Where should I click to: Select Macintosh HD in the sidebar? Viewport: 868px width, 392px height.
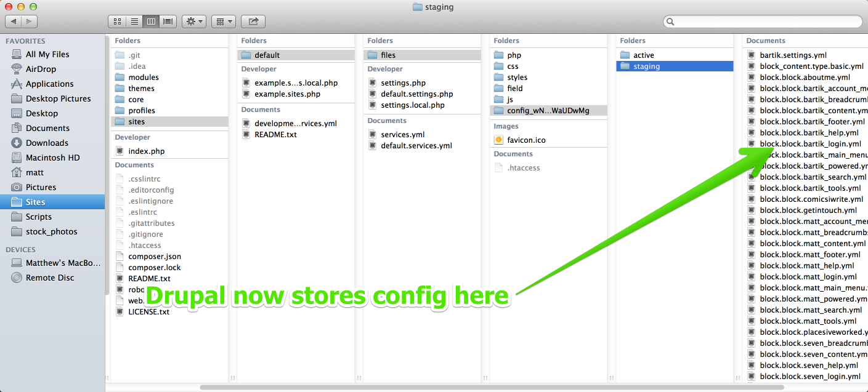coord(52,158)
